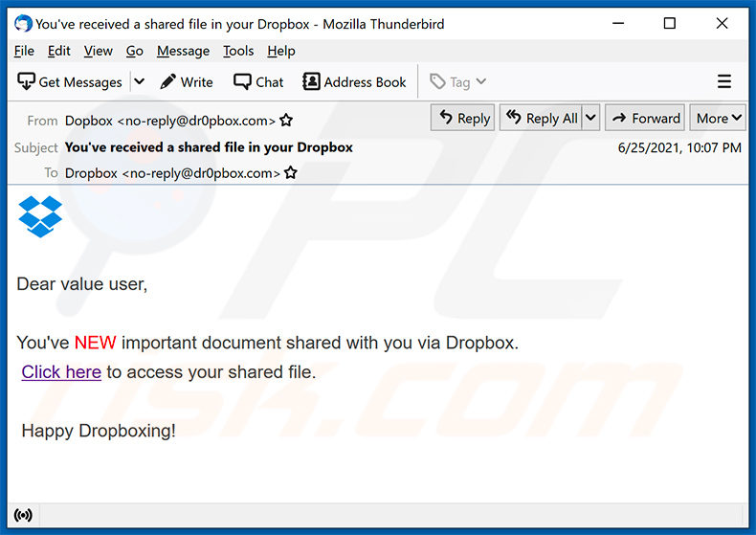
Task: Maximize the Thunderbird window
Action: [670, 23]
